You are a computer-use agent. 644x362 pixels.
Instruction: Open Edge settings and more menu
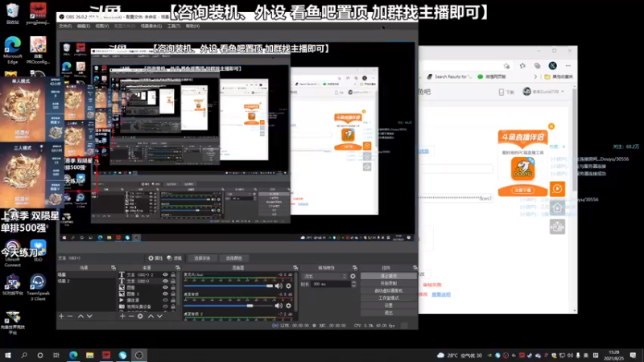tap(568, 66)
